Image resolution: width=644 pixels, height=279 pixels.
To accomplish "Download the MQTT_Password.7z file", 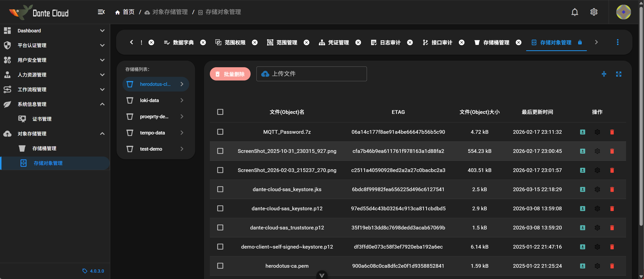I will (582, 132).
